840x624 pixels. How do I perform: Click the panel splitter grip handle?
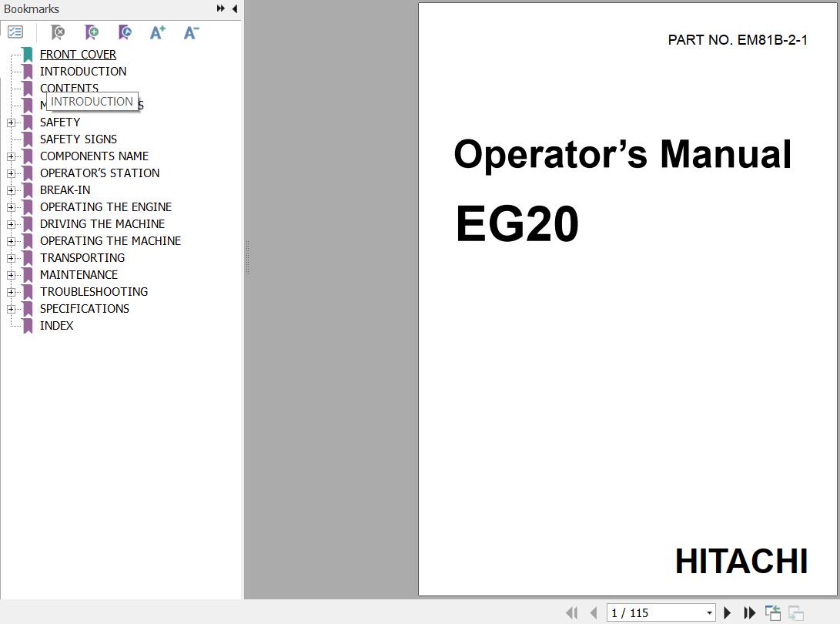247,258
